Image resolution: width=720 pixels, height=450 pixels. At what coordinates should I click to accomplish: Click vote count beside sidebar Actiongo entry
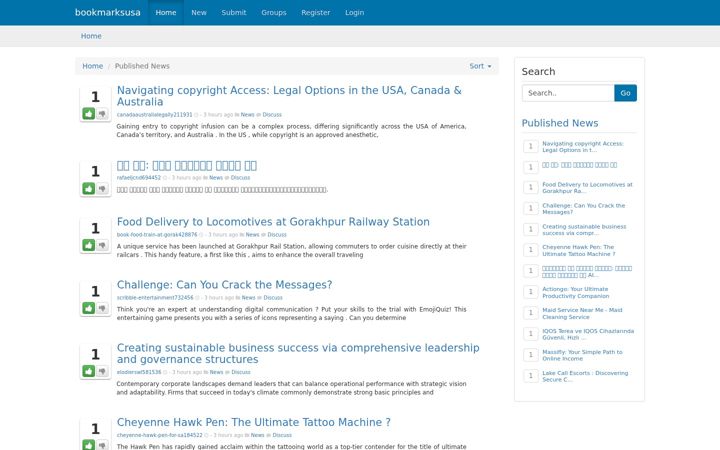point(531,292)
